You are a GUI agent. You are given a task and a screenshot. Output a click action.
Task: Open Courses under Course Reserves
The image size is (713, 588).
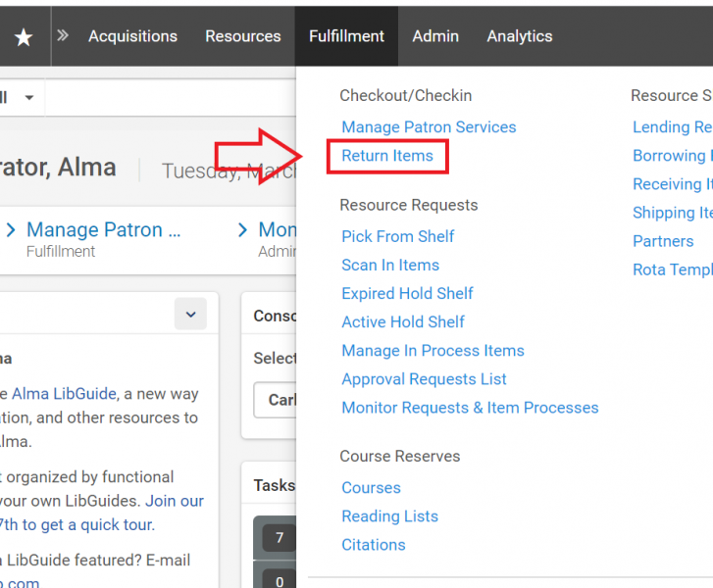pos(371,488)
